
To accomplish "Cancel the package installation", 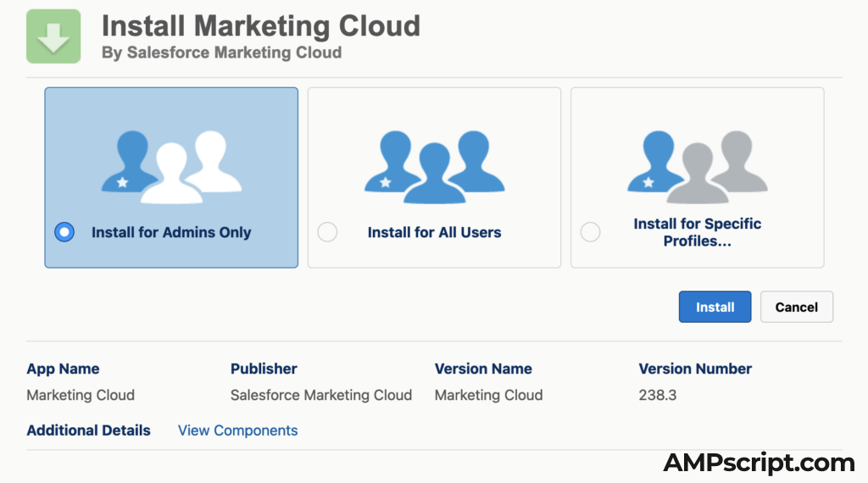I will (x=796, y=307).
